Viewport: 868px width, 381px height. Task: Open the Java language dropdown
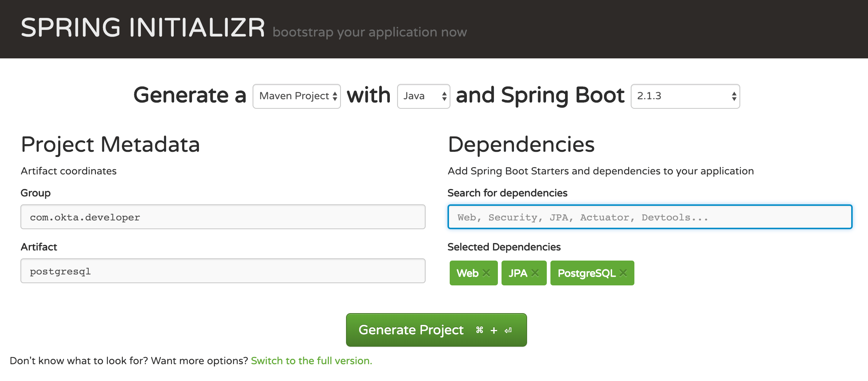(x=420, y=96)
